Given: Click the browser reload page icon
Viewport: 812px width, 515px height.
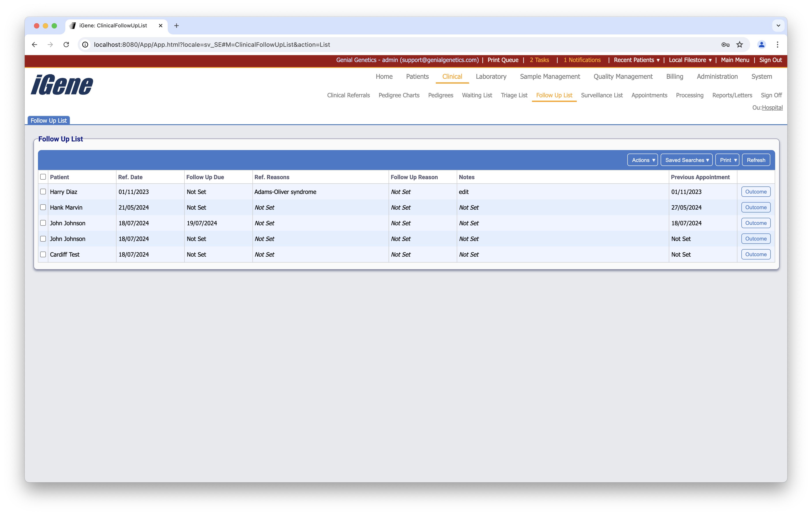Looking at the screenshot, I should (x=66, y=45).
